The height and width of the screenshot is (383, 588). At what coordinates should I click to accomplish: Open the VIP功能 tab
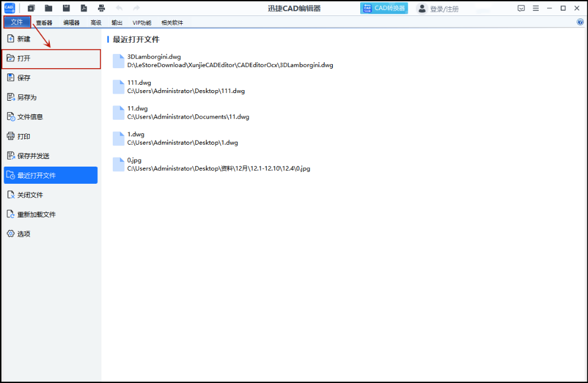click(142, 23)
